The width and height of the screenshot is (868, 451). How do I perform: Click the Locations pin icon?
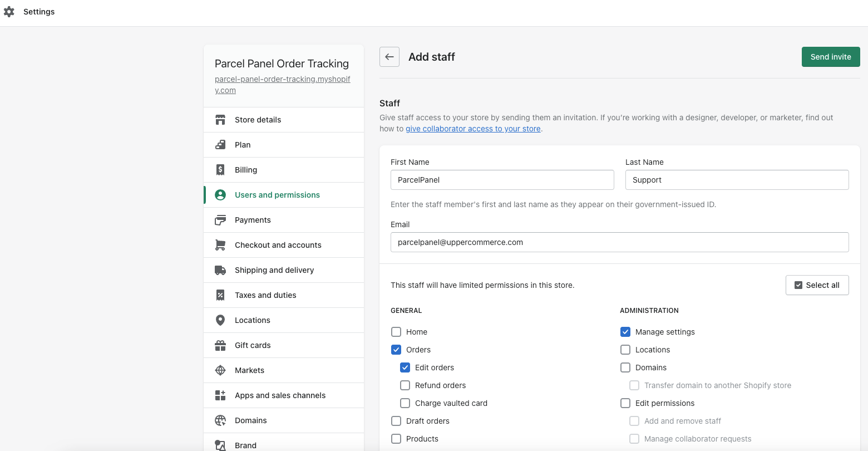[x=220, y=320]
